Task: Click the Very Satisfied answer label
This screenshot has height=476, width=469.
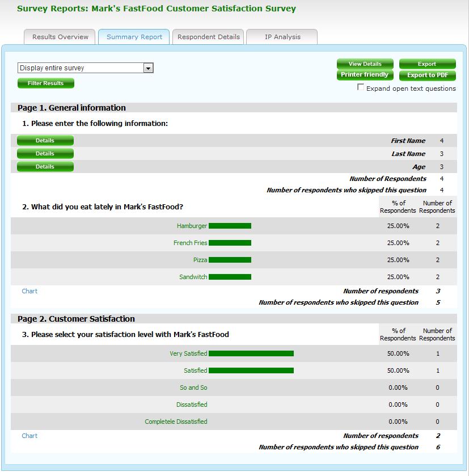Action: tap(188, 353)
